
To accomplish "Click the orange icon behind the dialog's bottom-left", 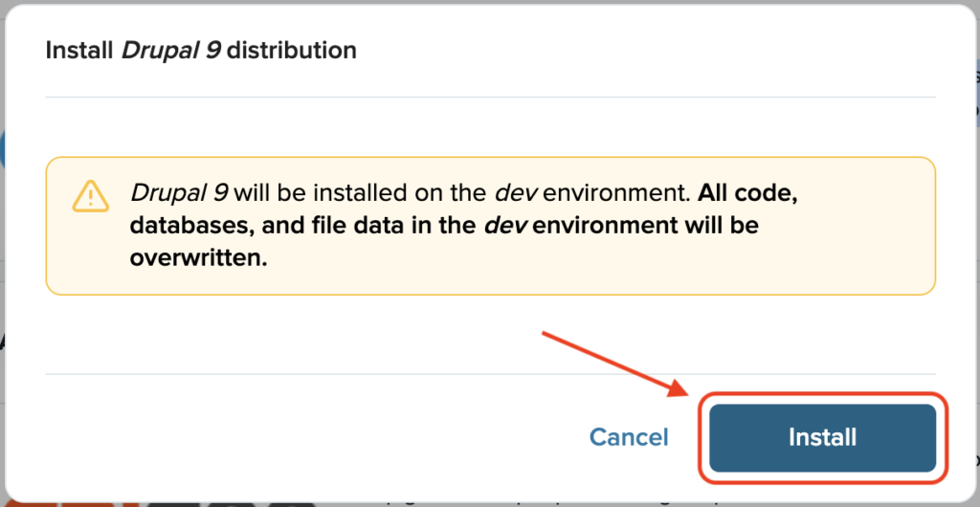I will [68, 503].
